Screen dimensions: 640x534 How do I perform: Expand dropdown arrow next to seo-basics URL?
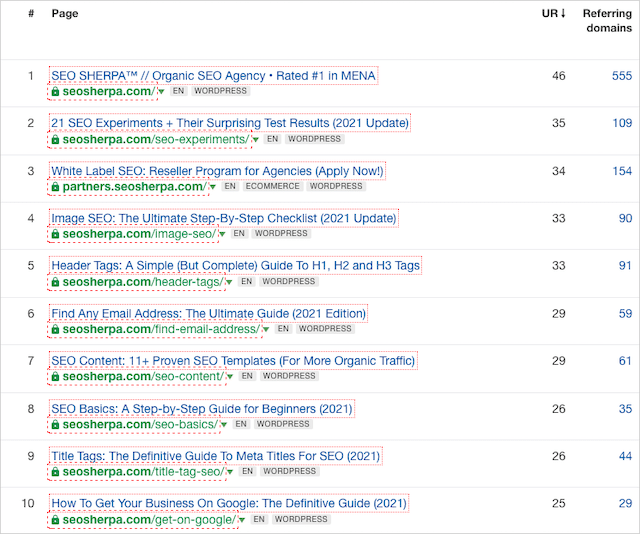click(224, 425)
